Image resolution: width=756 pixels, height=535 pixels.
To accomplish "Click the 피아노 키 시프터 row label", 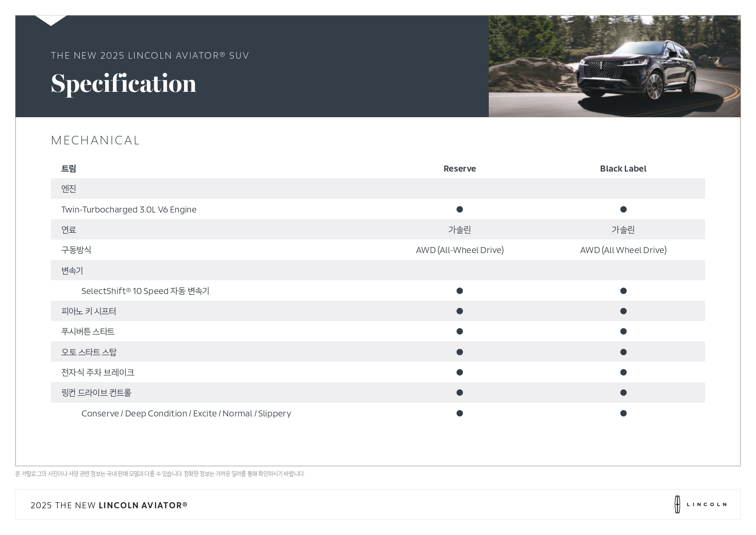I will pyautogui.click(x=88, y=311).
